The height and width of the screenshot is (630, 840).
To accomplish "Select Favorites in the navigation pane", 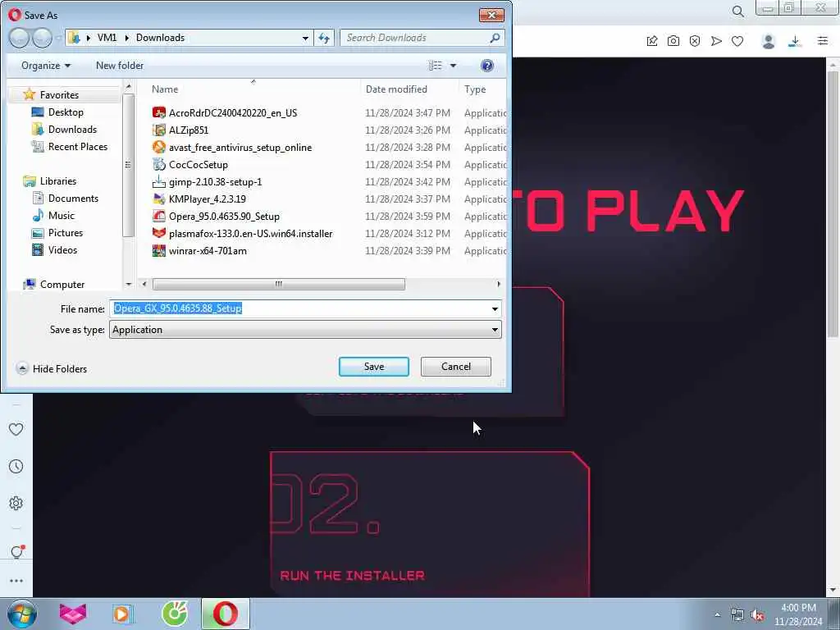I will click(59, 95).
